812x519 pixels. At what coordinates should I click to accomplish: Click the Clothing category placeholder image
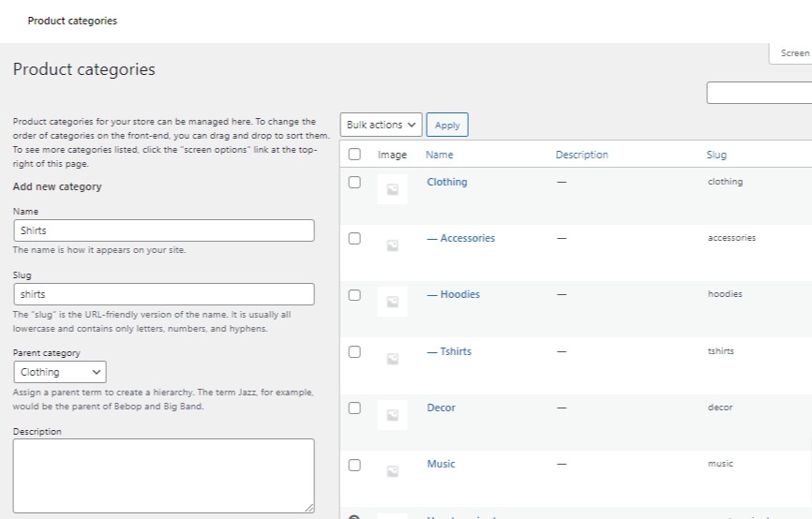(392, 189)
